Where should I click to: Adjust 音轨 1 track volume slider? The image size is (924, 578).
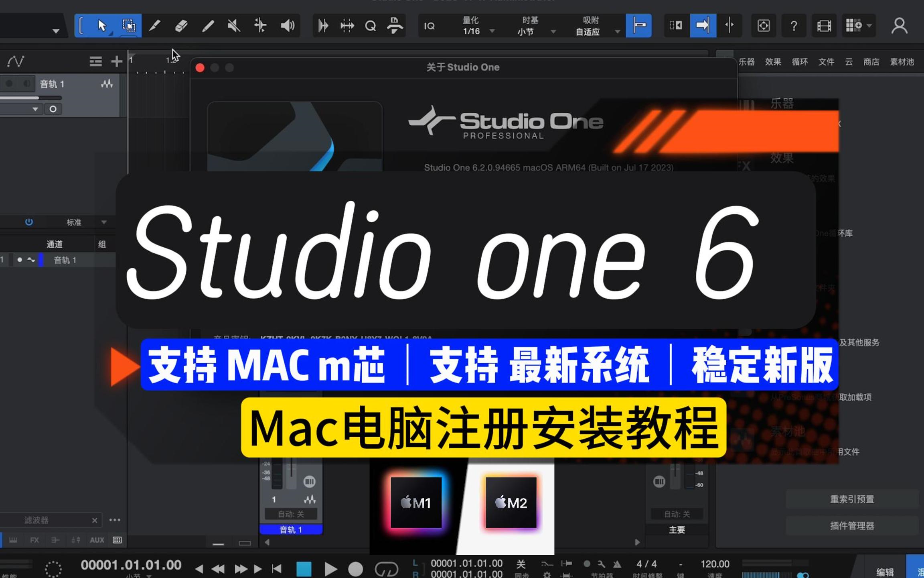(x=31, y=98)
